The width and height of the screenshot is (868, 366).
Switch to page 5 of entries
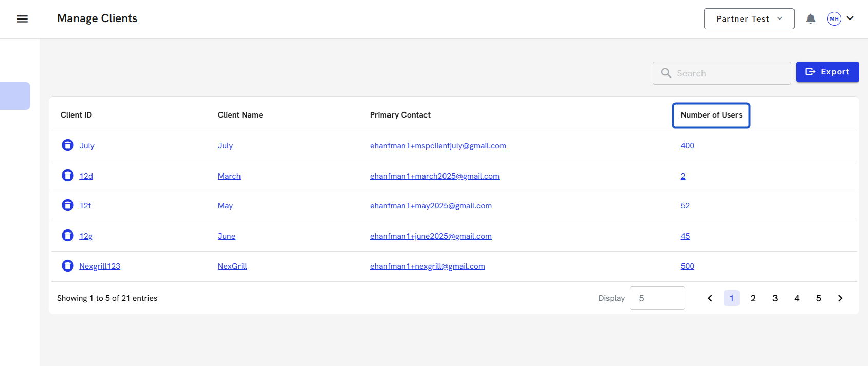818,298
